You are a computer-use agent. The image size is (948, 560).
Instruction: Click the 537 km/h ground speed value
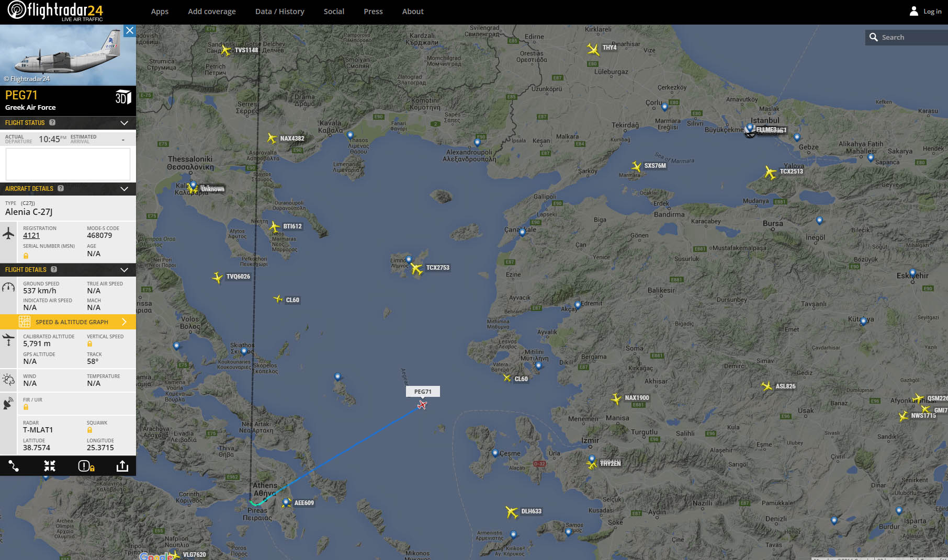pyautogui.click(x=40, y=291)
